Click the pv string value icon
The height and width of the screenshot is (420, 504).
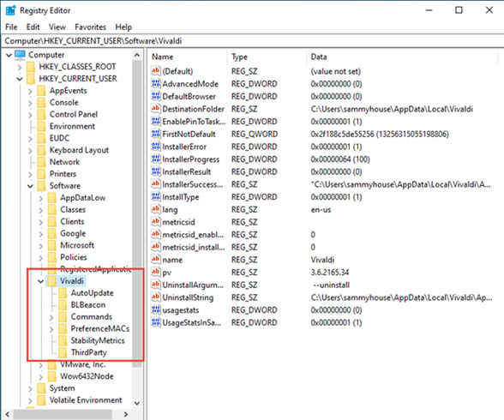pos(156,273)
